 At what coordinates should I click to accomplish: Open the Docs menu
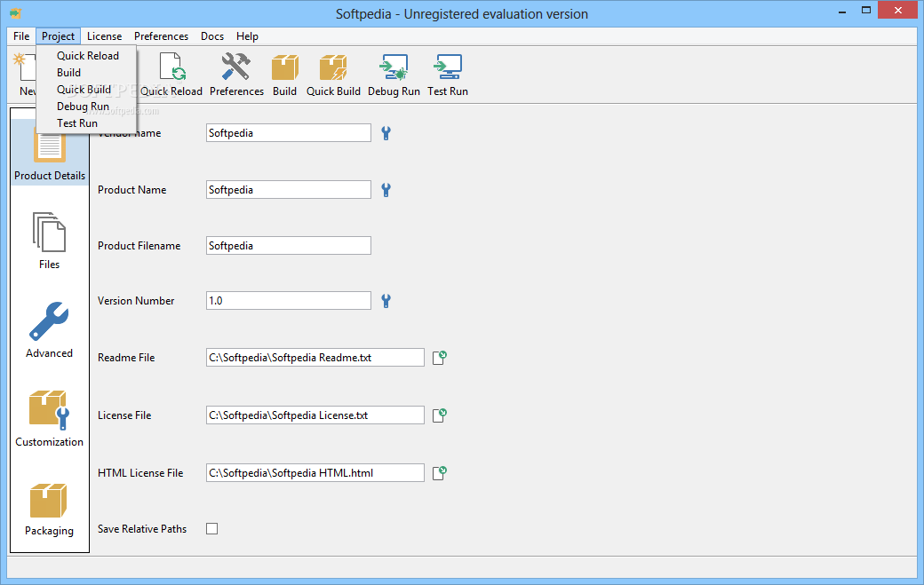click(x=212, y=36)
